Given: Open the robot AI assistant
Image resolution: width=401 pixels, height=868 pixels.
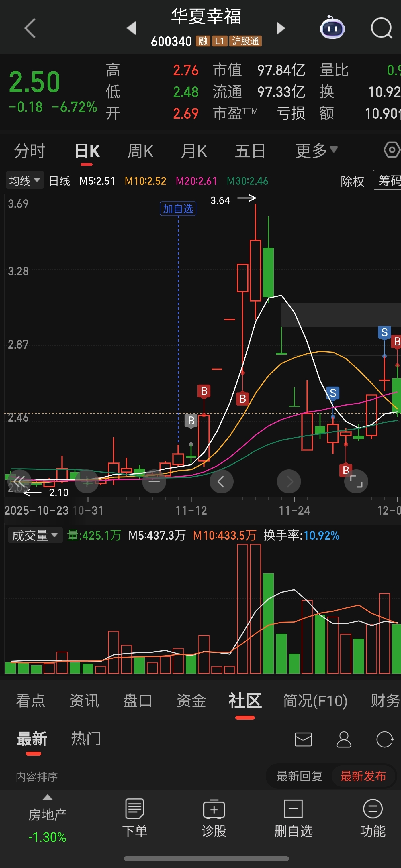Looking at the screenshot, I should pyautogui.click(x=332, y=27).
